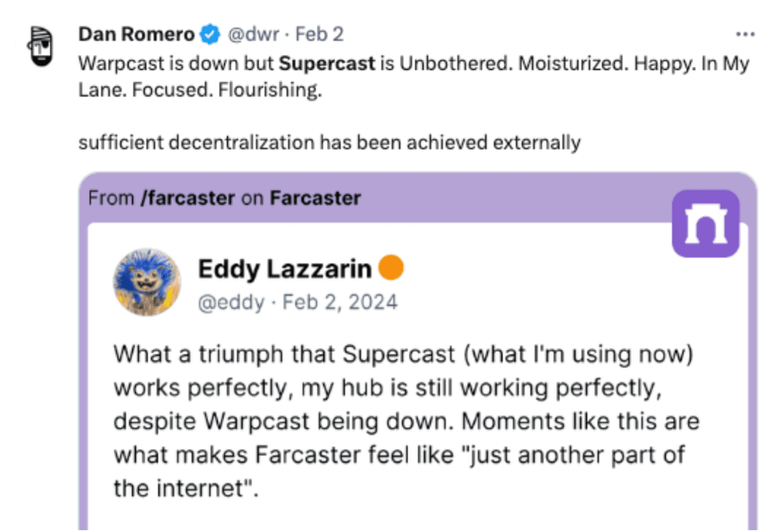Open Dan Romero's profile via display name
The width and height of the screenshot is (779, 532).
(x=136, y=35)
